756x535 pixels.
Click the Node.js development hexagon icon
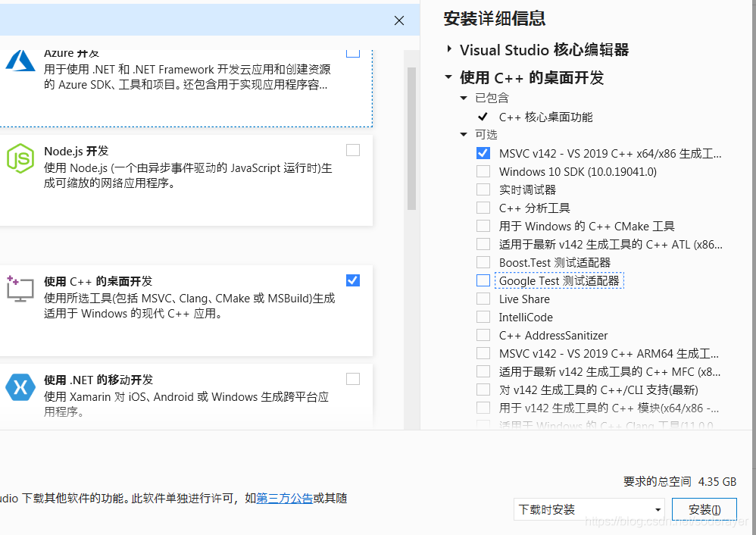pyautogui.click(x=20, y=158)
